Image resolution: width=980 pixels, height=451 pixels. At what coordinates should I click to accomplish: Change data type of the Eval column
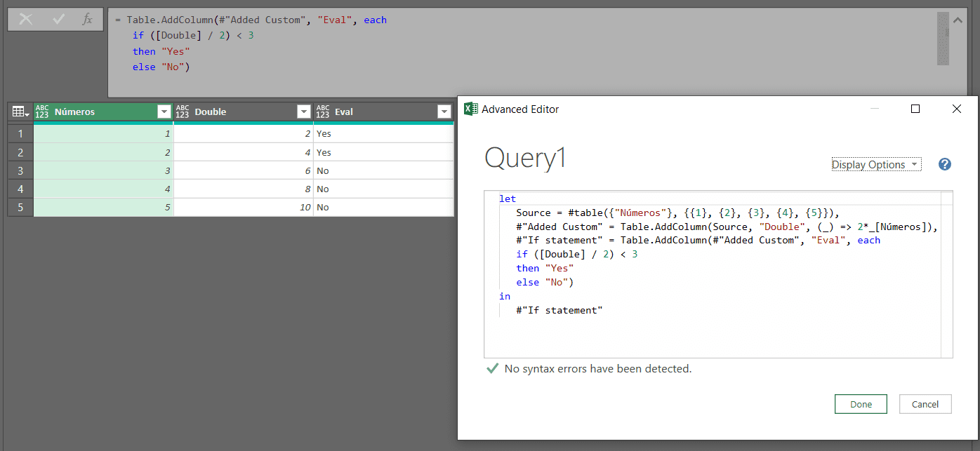coord(322,111)
